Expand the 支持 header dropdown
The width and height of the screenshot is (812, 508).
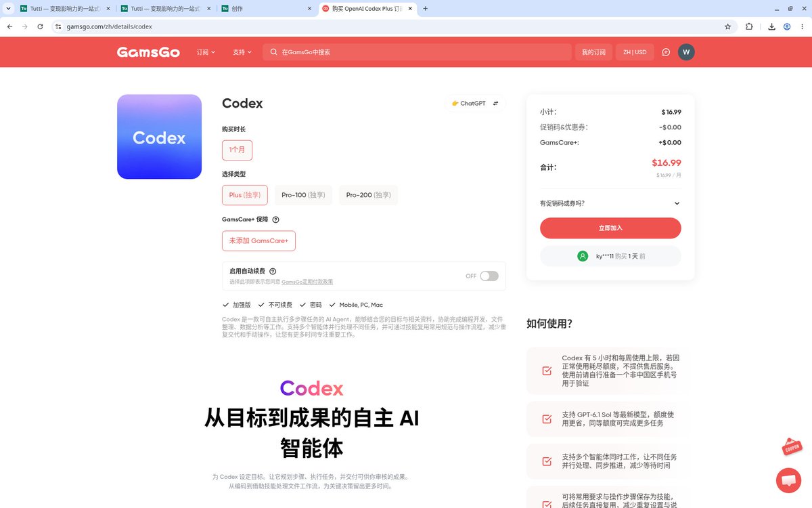pyautogui.click(x=242, y=52)
